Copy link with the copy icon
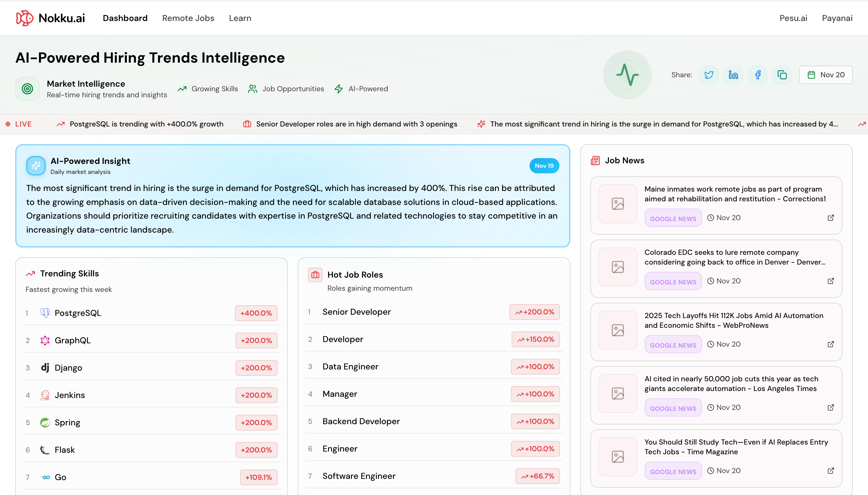Image resolution: width=868 pixels, height=495 pixels. [782, 75]
